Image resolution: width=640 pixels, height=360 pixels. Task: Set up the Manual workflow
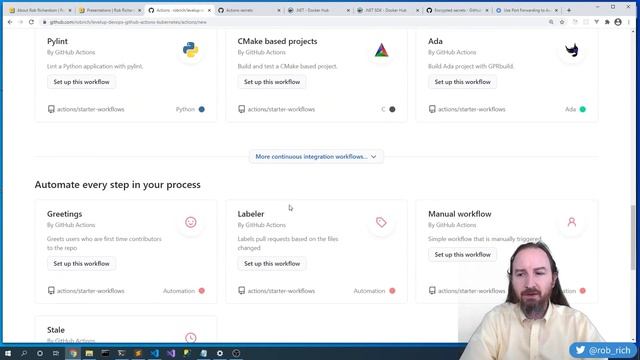(x=462, y=254)
